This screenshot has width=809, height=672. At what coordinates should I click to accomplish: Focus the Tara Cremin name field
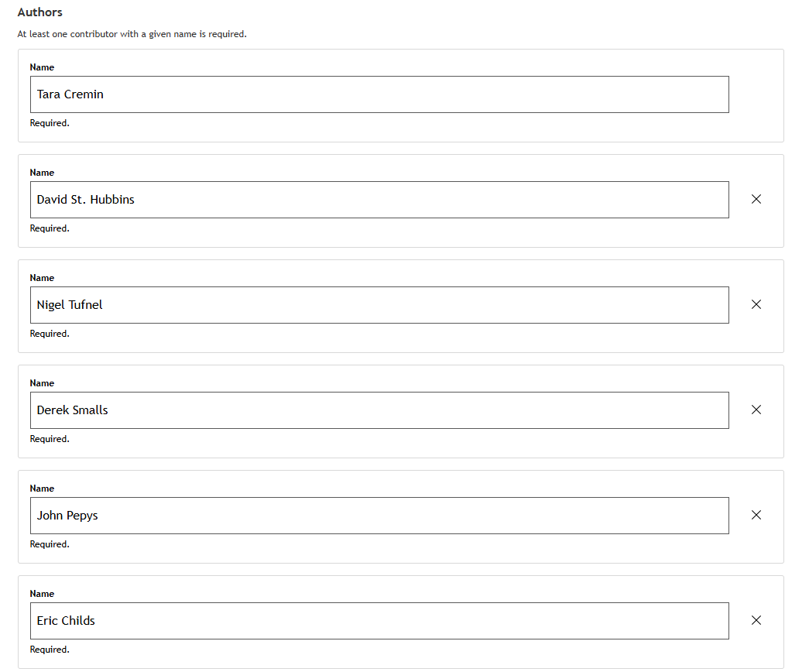point(379,94)
